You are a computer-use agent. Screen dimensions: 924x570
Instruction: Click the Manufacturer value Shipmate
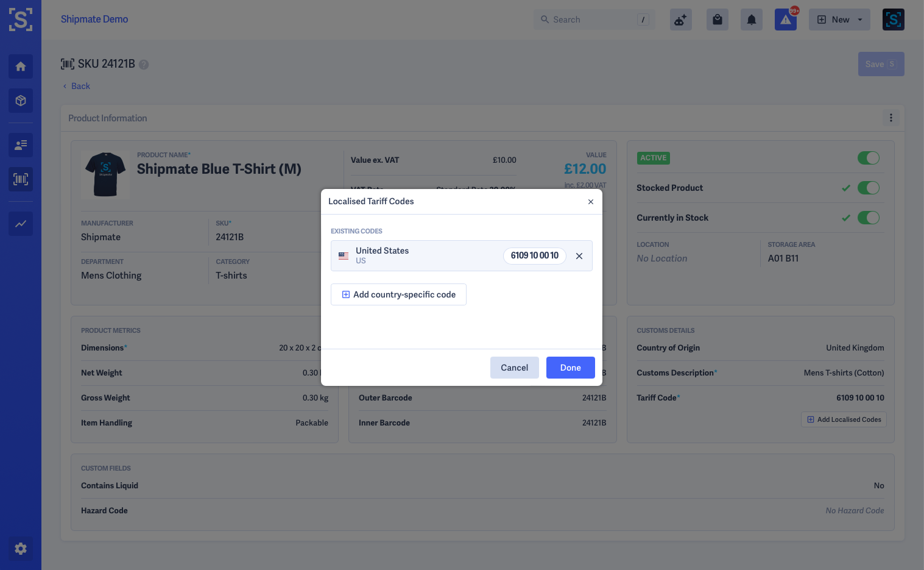[101, 237]
